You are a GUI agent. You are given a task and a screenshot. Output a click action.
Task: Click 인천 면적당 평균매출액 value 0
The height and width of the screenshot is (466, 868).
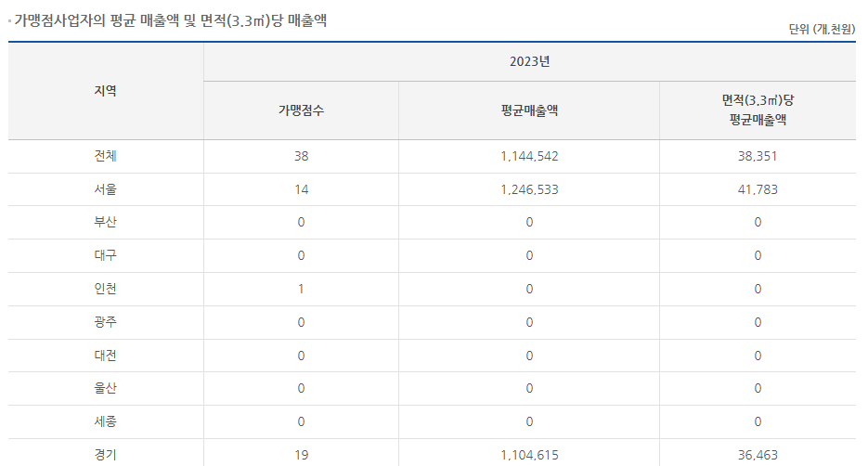coord(758,289)
